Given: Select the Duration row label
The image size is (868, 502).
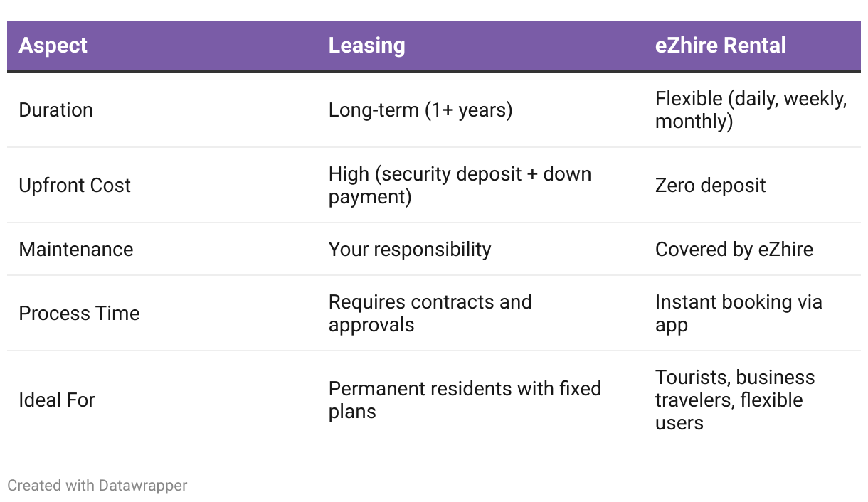Looking at the screenshot, I should point(55,110).
